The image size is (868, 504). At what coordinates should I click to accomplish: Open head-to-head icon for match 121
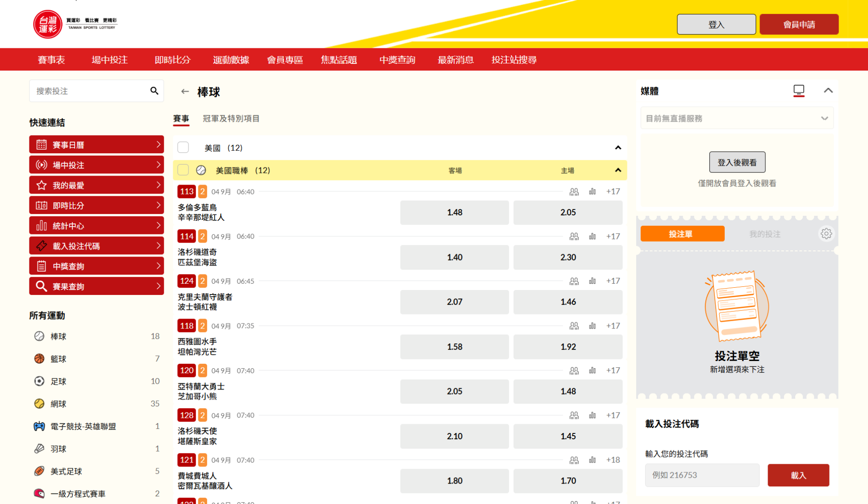click(574, 461)
